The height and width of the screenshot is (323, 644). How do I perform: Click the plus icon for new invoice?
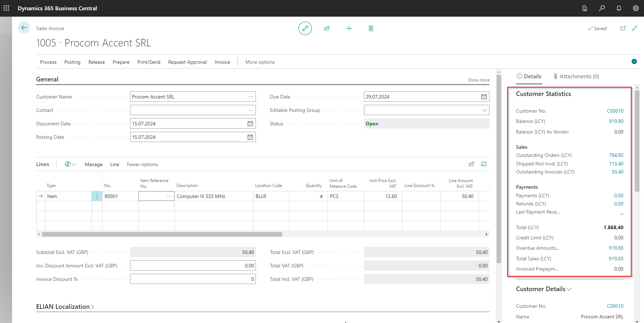point(349,28)
